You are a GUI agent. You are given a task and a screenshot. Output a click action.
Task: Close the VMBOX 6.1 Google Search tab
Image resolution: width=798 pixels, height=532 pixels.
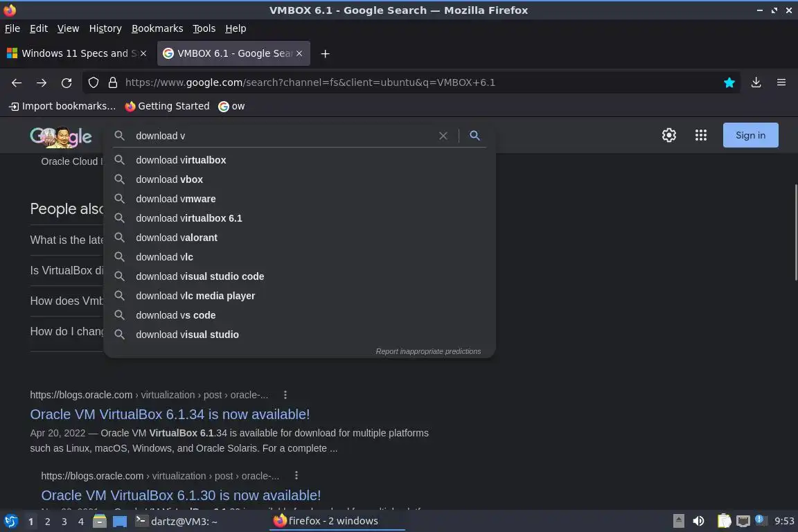coord(299,53)
